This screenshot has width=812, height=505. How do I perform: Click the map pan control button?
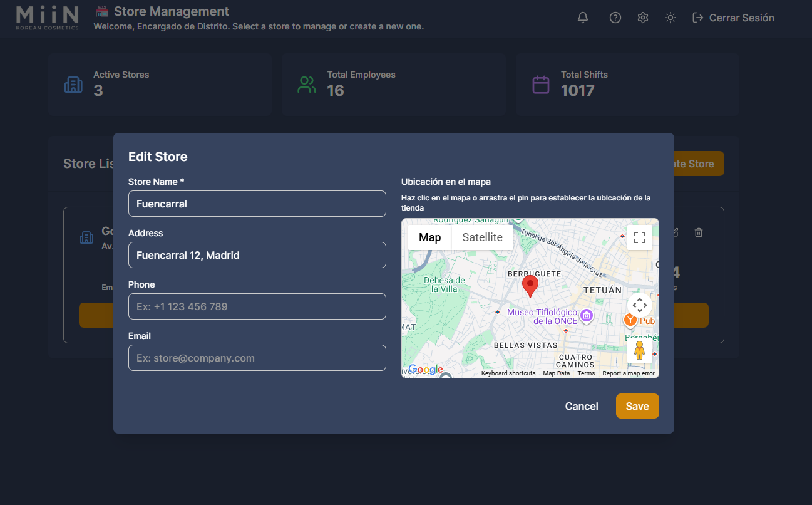(x=640, y=305)
